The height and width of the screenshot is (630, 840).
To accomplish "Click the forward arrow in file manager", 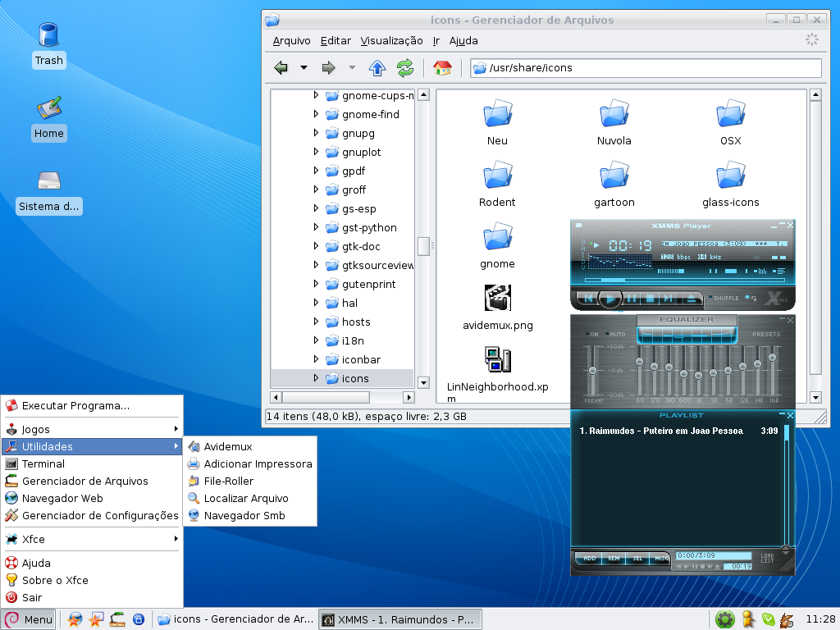I will [x=328, y=67].
